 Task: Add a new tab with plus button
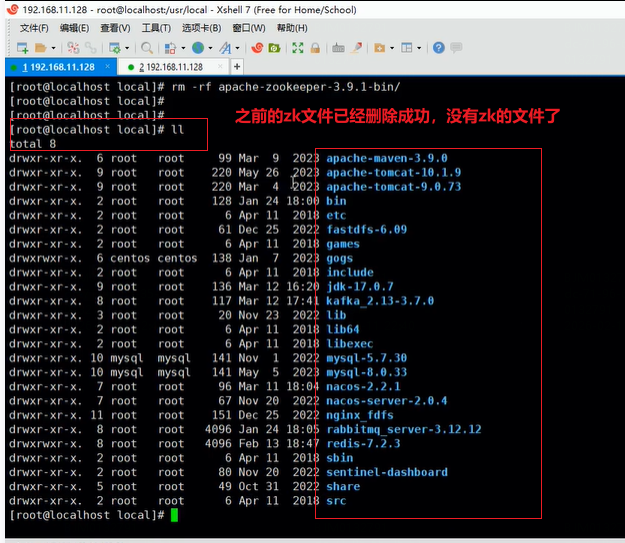pos(237,67)
